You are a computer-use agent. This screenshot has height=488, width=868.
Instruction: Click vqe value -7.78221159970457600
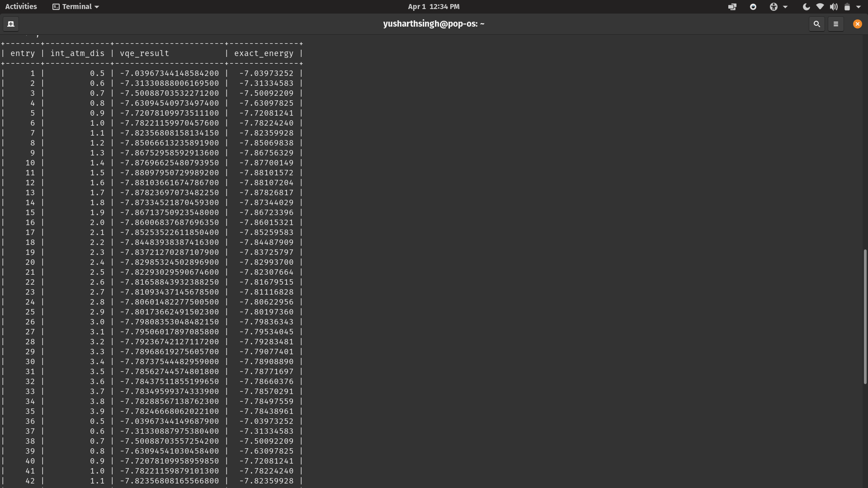[x=170, y=123]
